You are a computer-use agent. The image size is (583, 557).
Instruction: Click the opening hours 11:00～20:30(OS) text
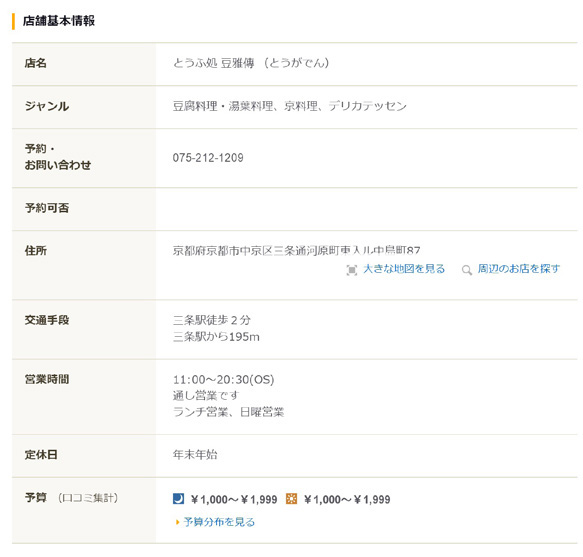pos(223,380)
